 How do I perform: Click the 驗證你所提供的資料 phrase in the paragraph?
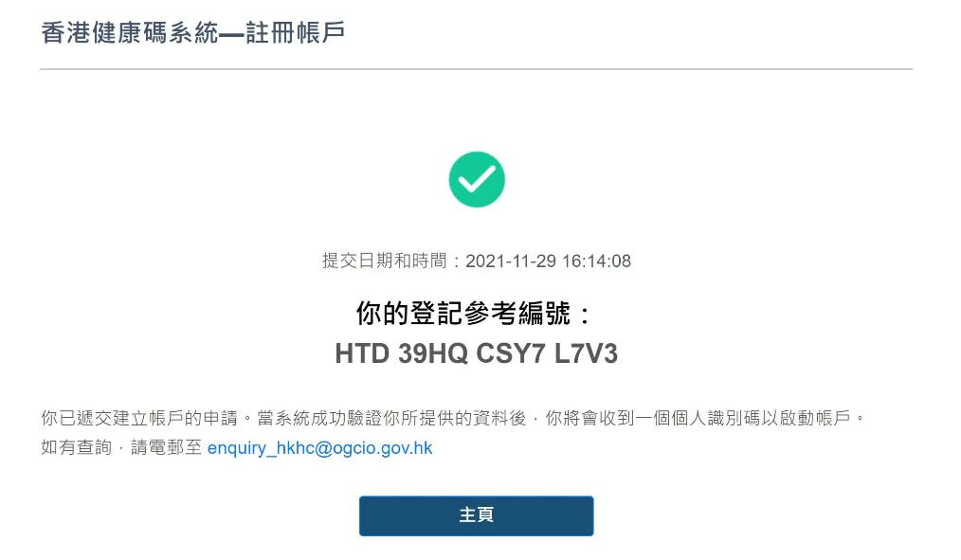(428, 419)
